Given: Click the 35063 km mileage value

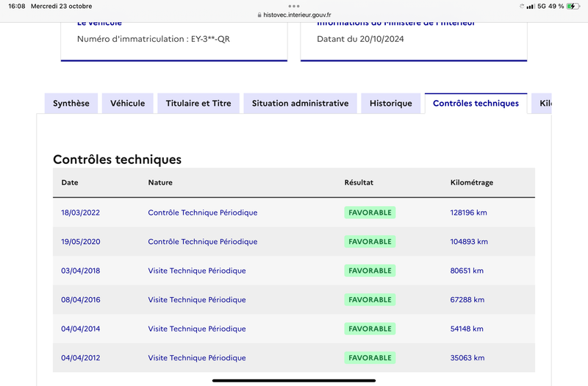Looking at the screenshot, I should 467,358.
